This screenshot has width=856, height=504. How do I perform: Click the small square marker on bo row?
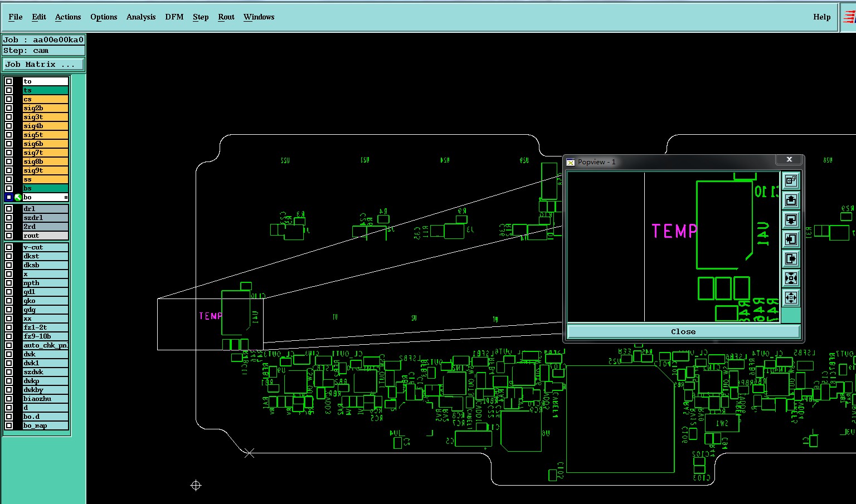pos(66,197)
